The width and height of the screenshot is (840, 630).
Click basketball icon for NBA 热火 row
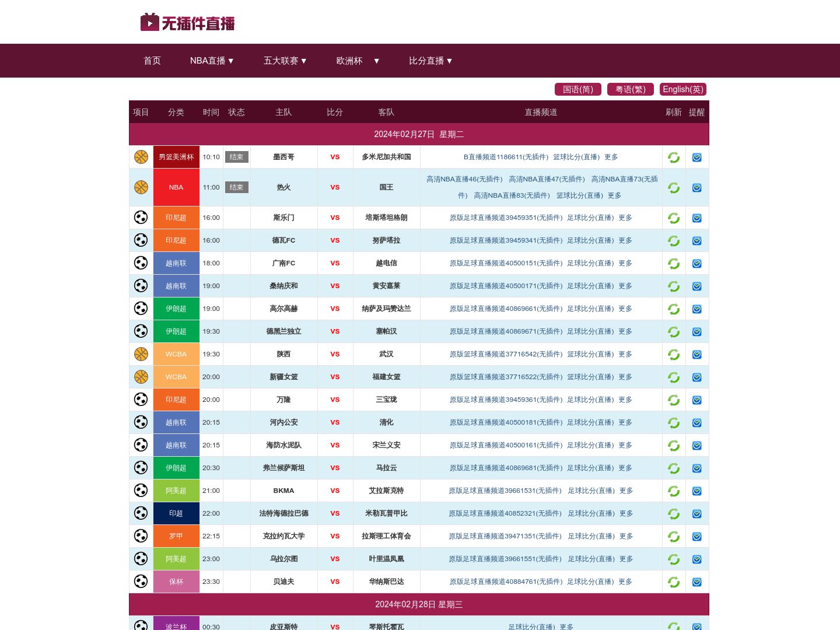coord(141,187)
